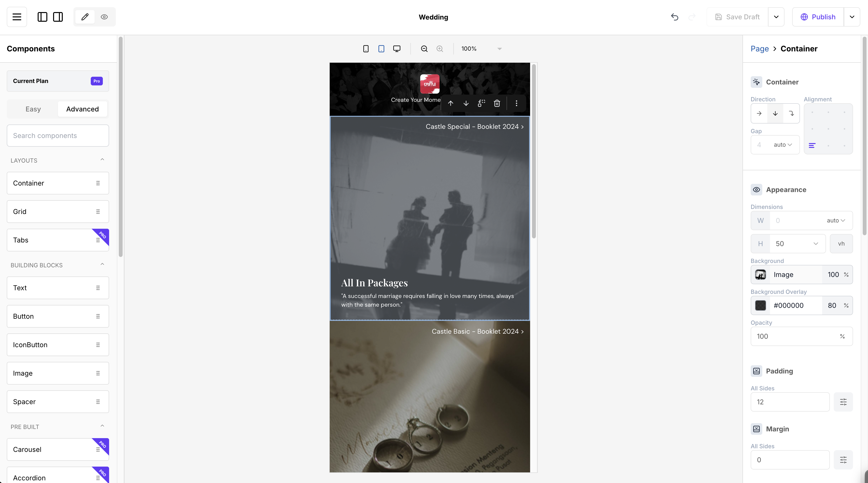Select bottom-left alignment option
This screenshot has width=868, height=483.
click(812, 145)
